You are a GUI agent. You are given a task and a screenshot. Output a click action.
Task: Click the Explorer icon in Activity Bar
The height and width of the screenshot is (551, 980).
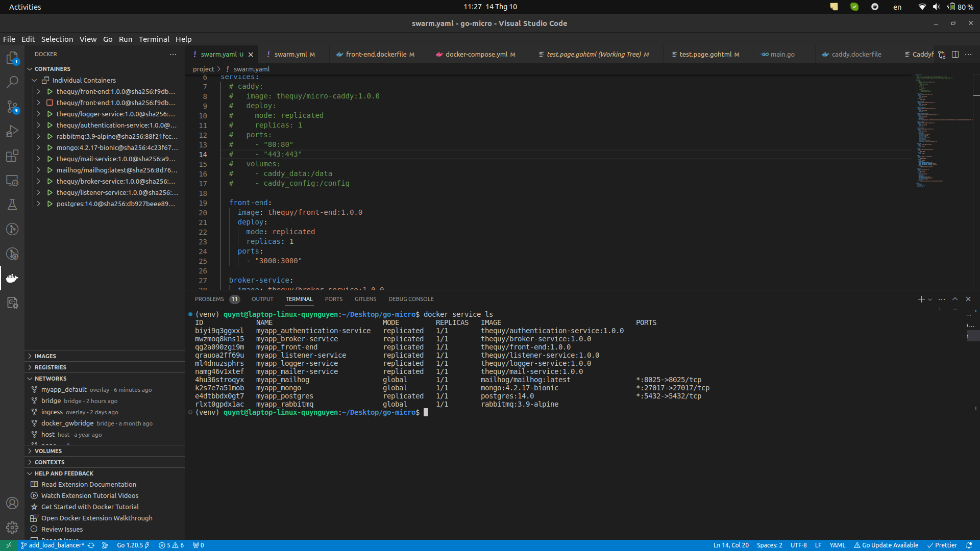(x=12, y=58)
